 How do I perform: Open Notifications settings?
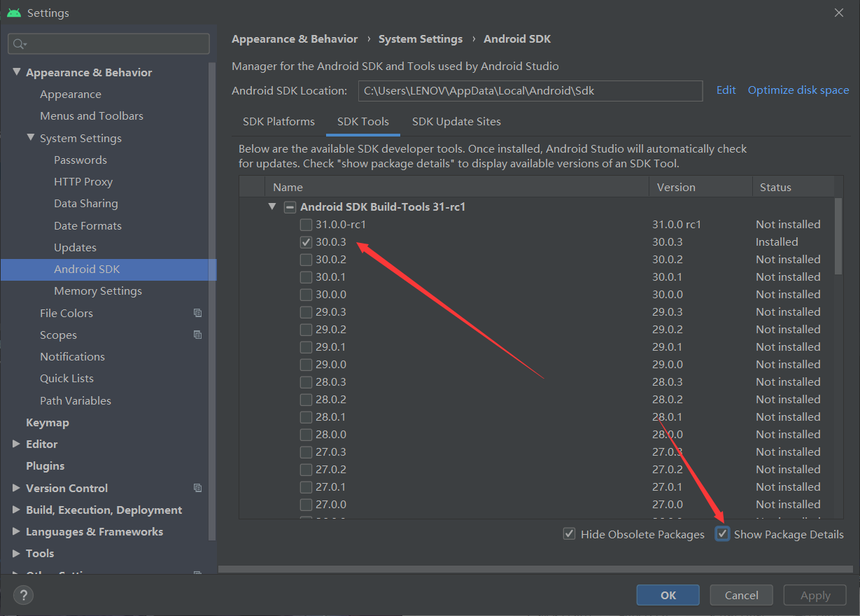(x=72, y=357)
